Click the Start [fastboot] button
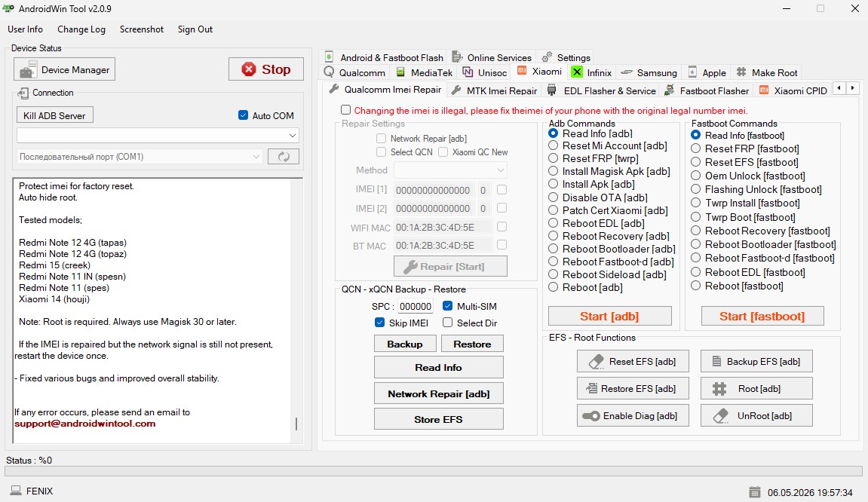This screenshot has height=502, width=868. pos(762,316)
